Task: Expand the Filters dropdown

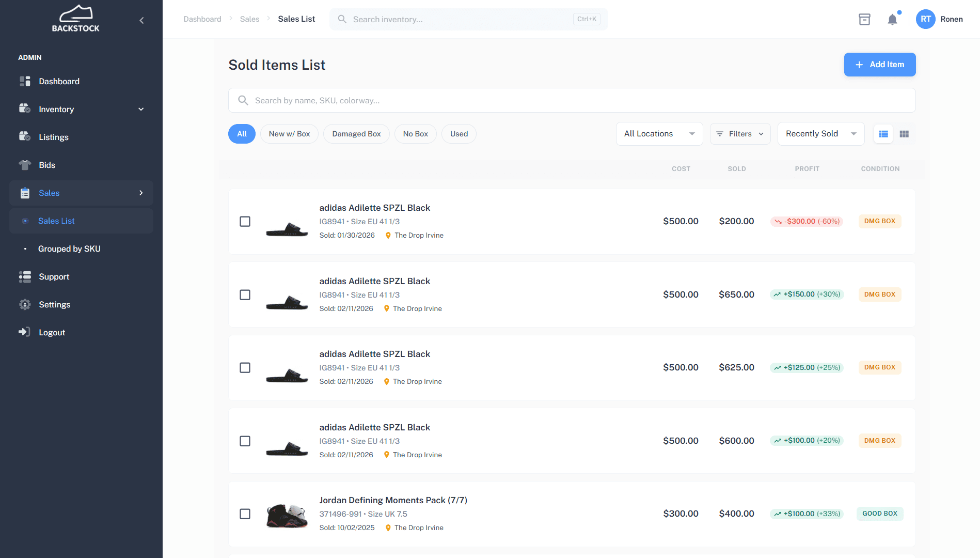Action: pyautogui.click(x=740, y=134)
